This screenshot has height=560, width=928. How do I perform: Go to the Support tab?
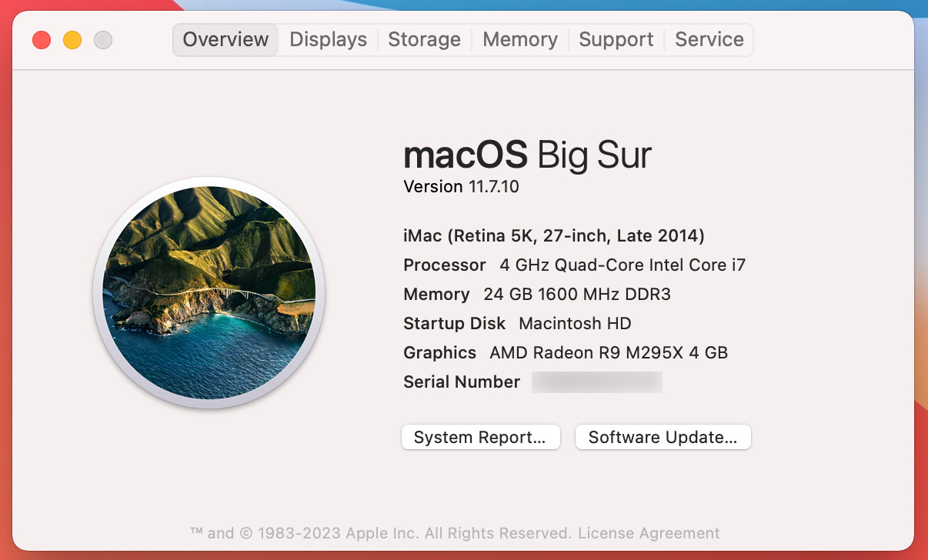(616, 40)
